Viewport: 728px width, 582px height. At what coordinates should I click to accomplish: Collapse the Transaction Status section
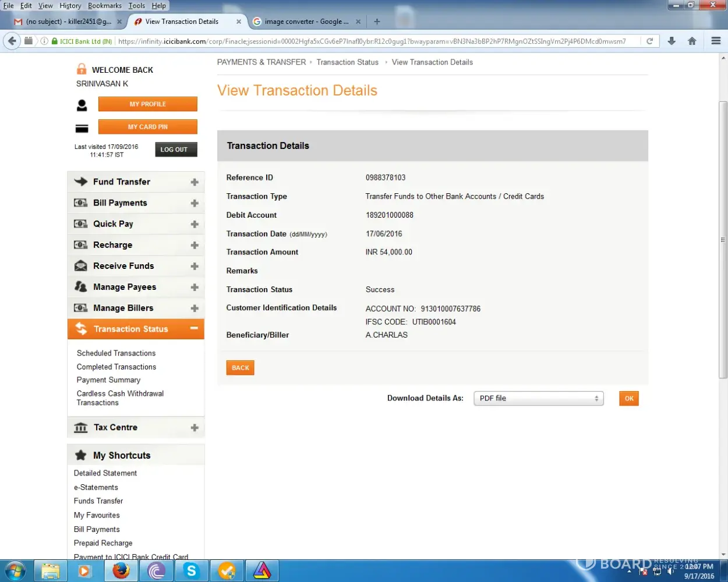click(194, 329)
